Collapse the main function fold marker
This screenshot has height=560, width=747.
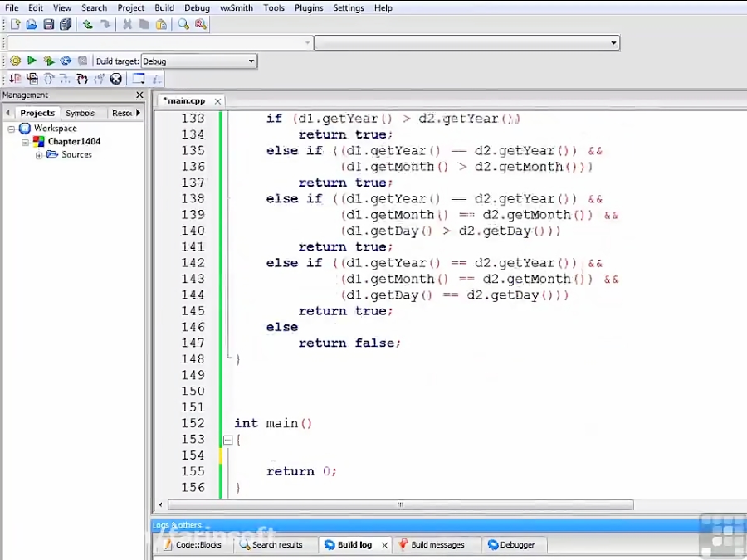tap(227, 440)
